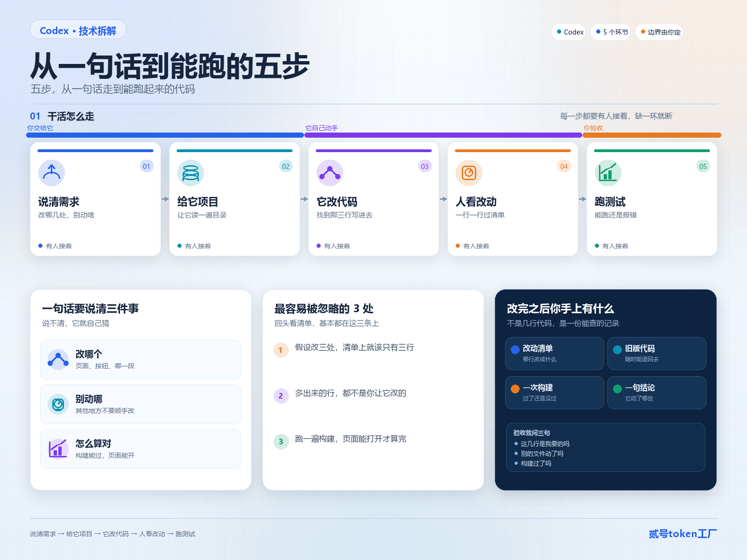The width and height of the screenshot is (747, 560).
Task: Click the green chart icon in 跑测试 card
Action: pos(608,173)
